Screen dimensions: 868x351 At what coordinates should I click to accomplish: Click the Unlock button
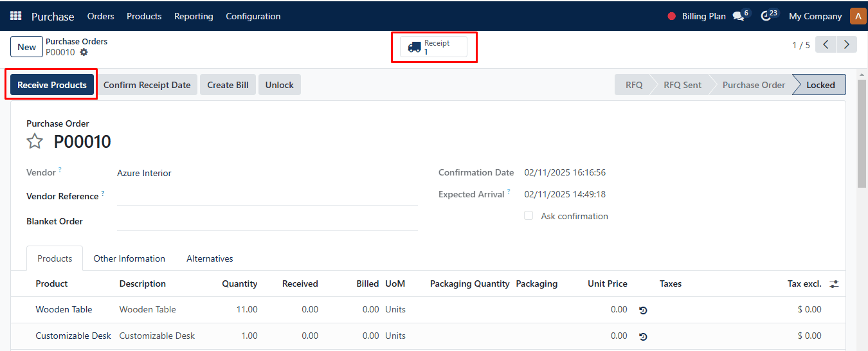point(279,85)
